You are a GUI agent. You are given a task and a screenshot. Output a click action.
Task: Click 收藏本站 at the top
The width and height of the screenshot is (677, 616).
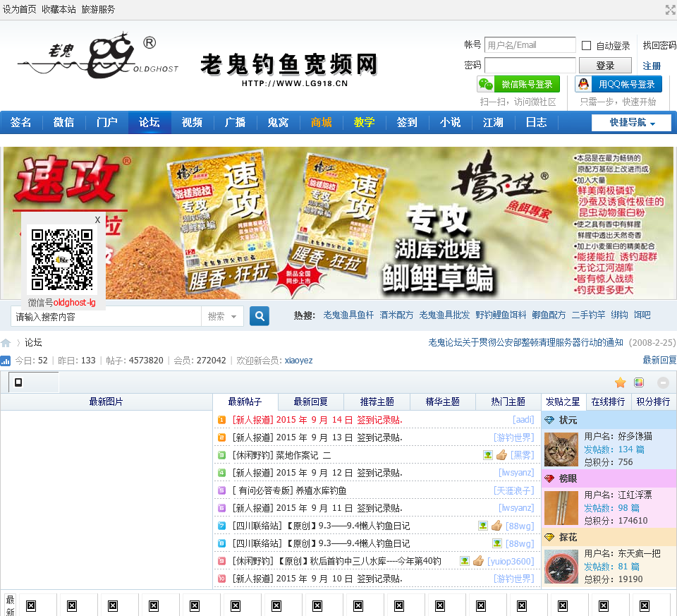point(59,9)
